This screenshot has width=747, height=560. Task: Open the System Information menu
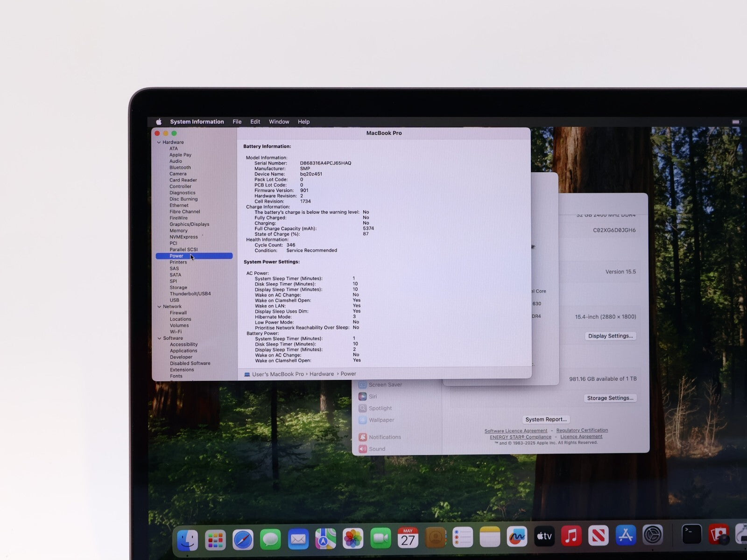(197, 122)
